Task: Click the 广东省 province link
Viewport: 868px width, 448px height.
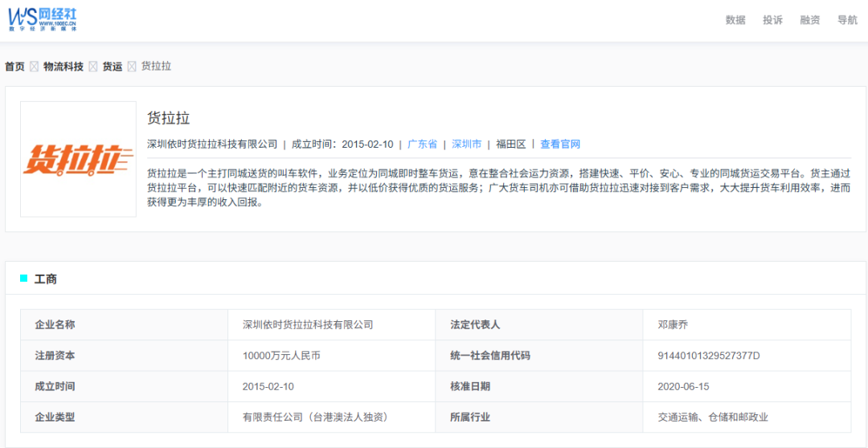Action: (x=422, y=145)
